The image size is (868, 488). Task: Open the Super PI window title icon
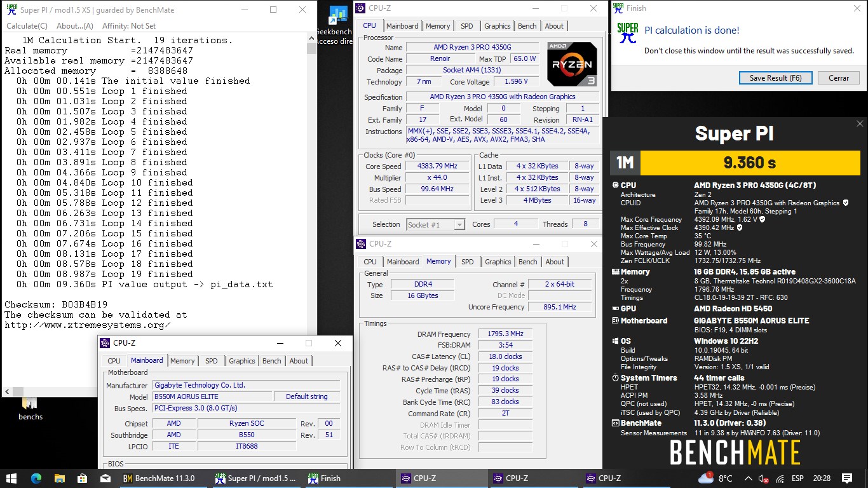tap(11, 10)
